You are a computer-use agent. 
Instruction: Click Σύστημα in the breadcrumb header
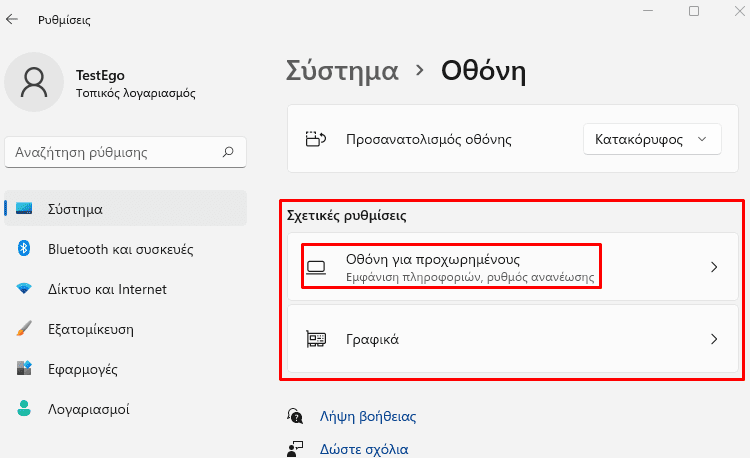point(342,71)
